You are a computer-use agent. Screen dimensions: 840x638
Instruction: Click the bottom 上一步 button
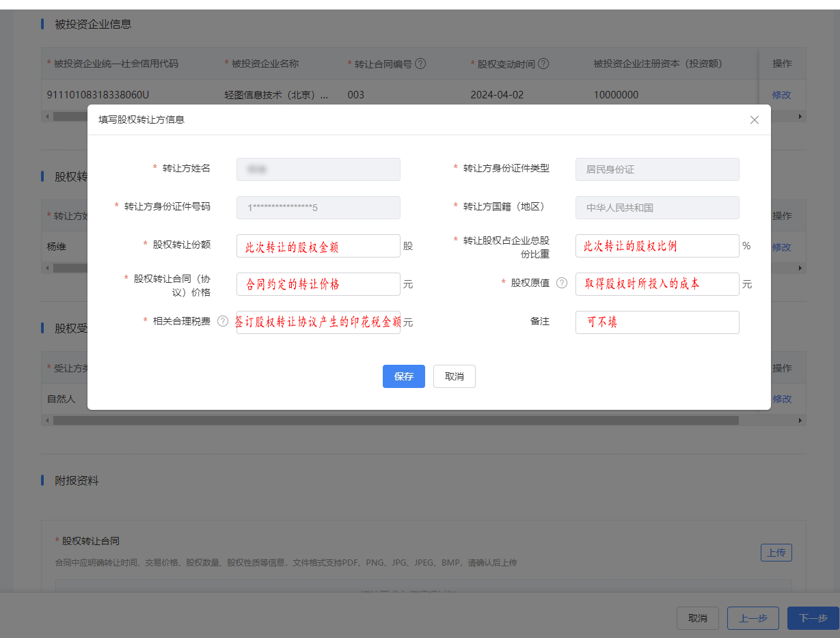point(753,618)
